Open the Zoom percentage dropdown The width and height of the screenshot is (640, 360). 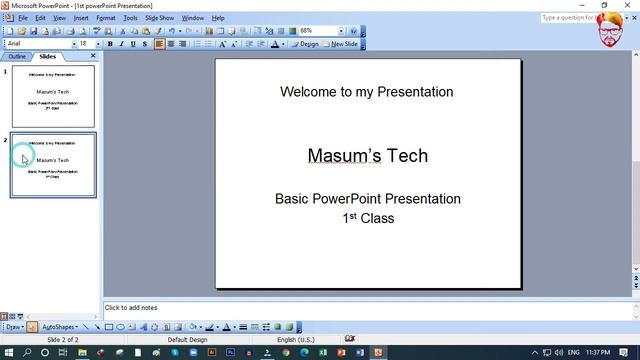[x=341, y=31]
